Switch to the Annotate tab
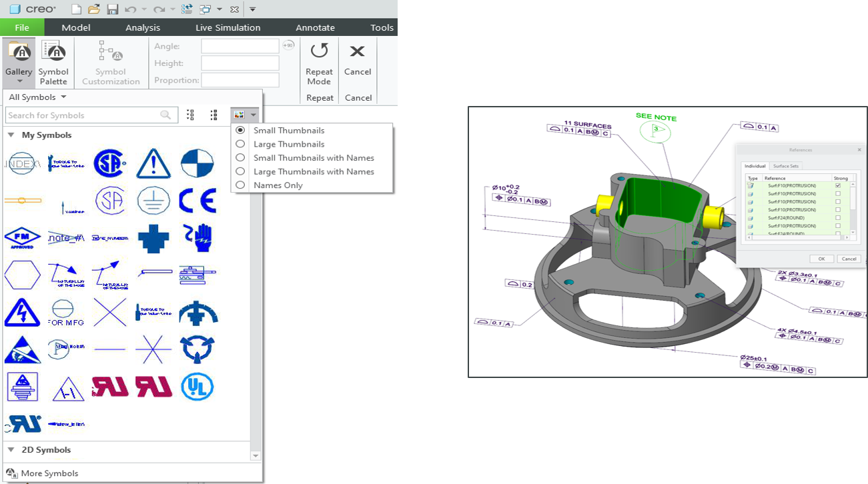The image size is (868, 484). click(316, 27)
